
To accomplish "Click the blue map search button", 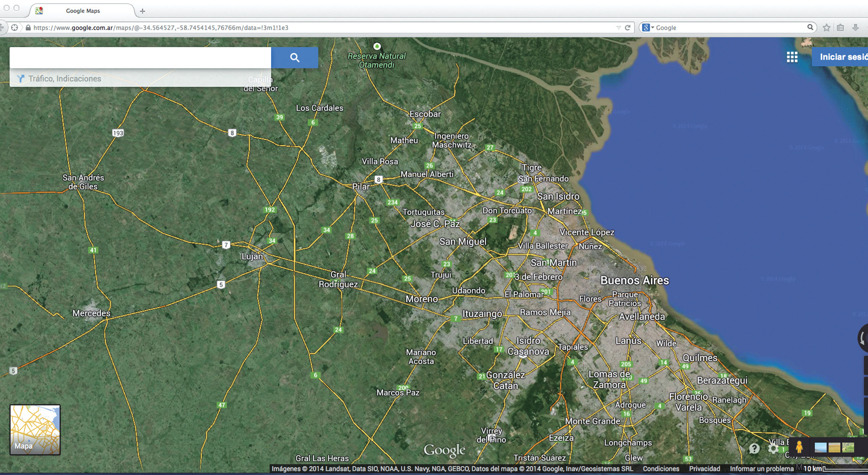I will pos(294,57).
